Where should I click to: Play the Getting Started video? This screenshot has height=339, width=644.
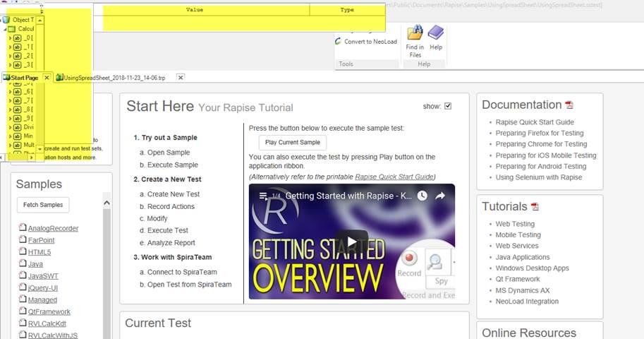point(351,240)
